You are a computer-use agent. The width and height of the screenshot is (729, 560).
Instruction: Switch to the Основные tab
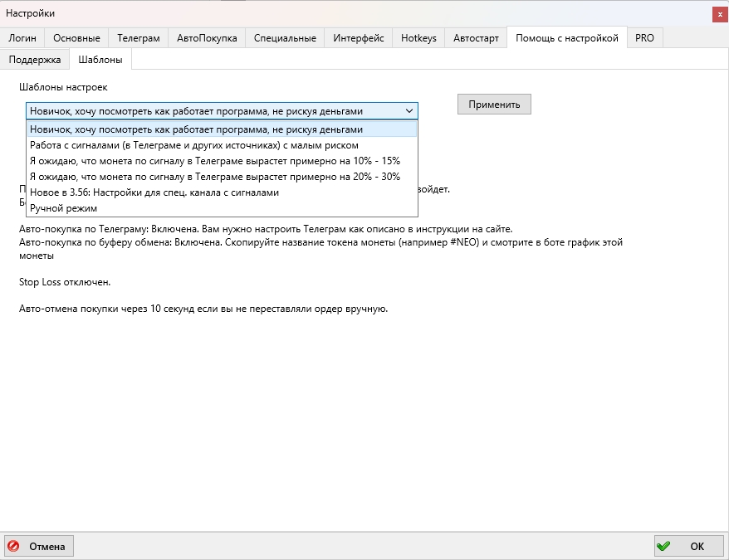76,38
